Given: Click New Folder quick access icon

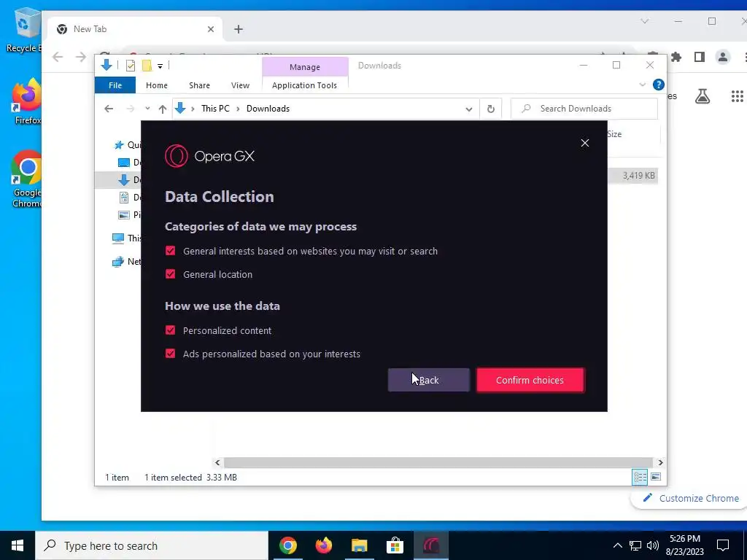Looking at the screenshot, I should tap(147, 66).
